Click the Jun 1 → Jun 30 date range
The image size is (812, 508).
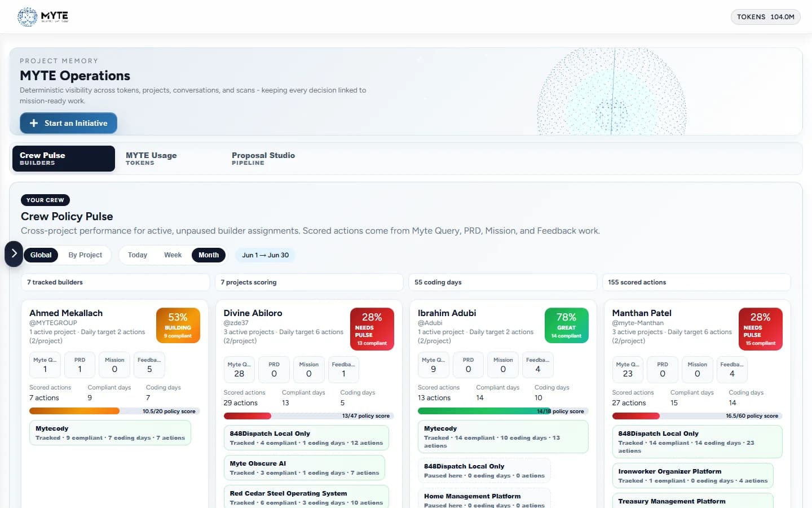click(x=265, y=255)
